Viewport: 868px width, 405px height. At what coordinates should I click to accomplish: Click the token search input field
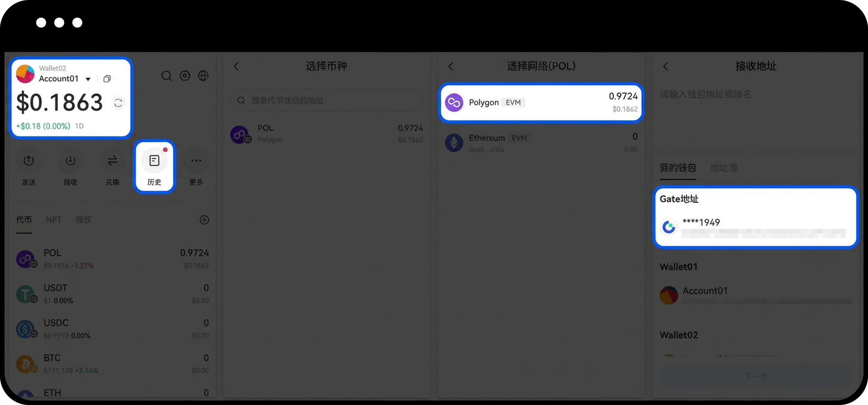(x=326, y=100)
